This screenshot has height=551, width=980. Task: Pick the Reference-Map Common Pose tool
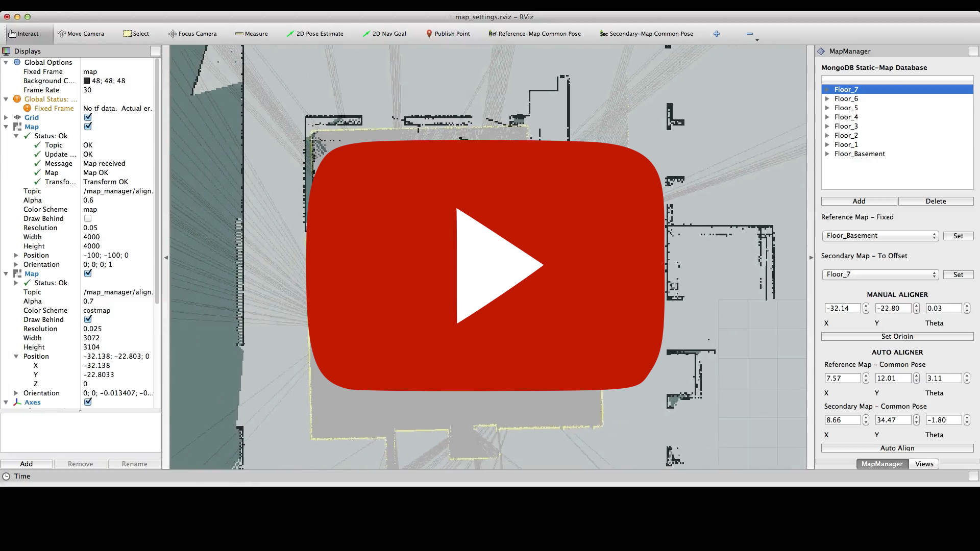point(534,34)
